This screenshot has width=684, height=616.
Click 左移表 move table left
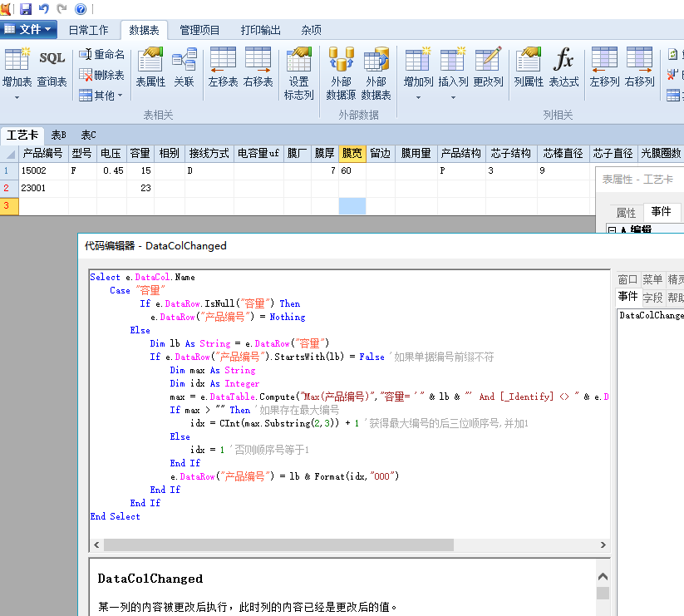pyautogui.click(x=223, y=67)
